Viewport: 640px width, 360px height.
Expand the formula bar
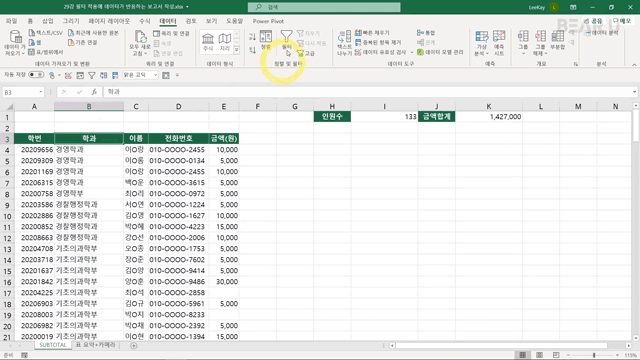pyautogui.click(x=634, y=92)
